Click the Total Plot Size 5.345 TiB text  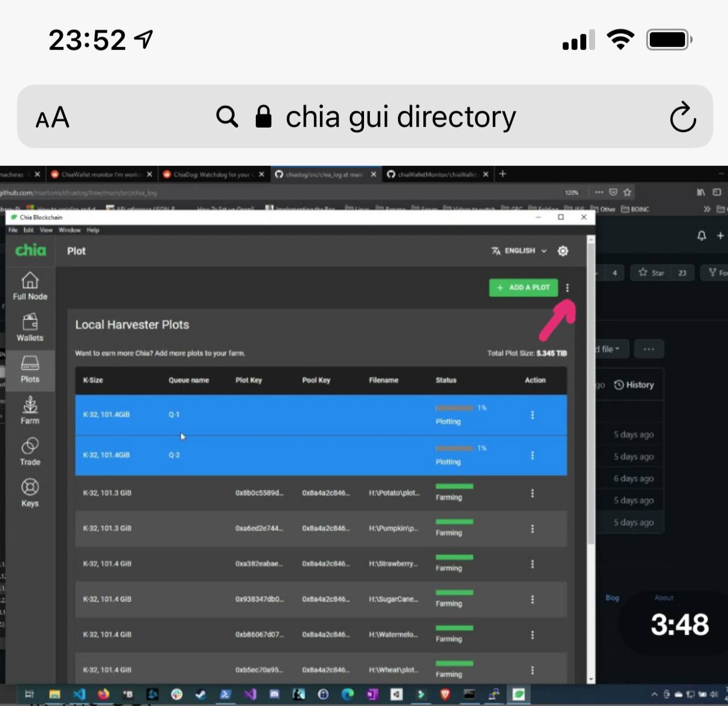pos(527,354)
